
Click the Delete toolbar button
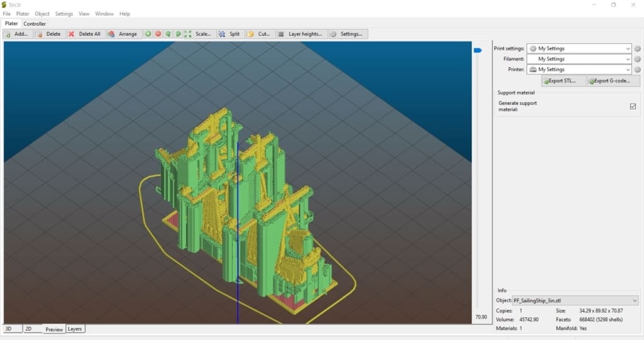49,34
